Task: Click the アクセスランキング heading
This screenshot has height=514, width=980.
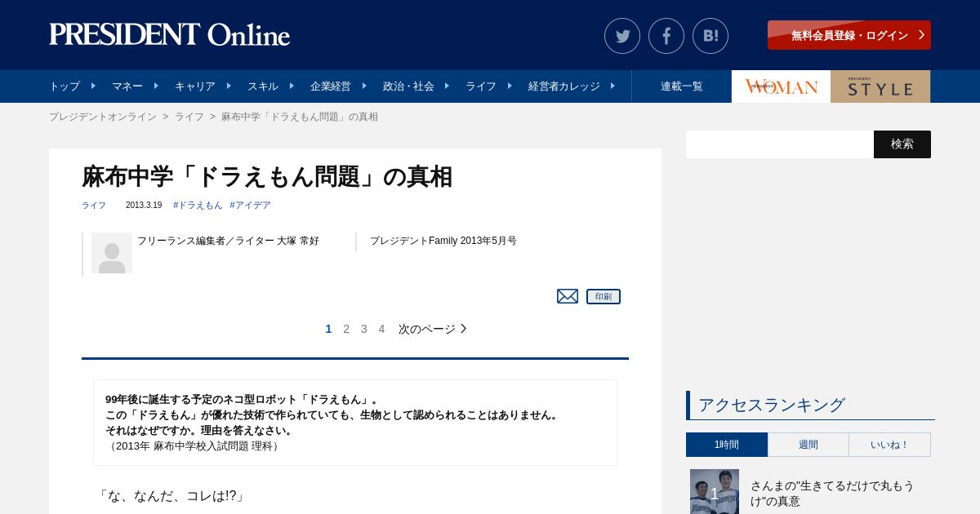Action: (772, 405)
